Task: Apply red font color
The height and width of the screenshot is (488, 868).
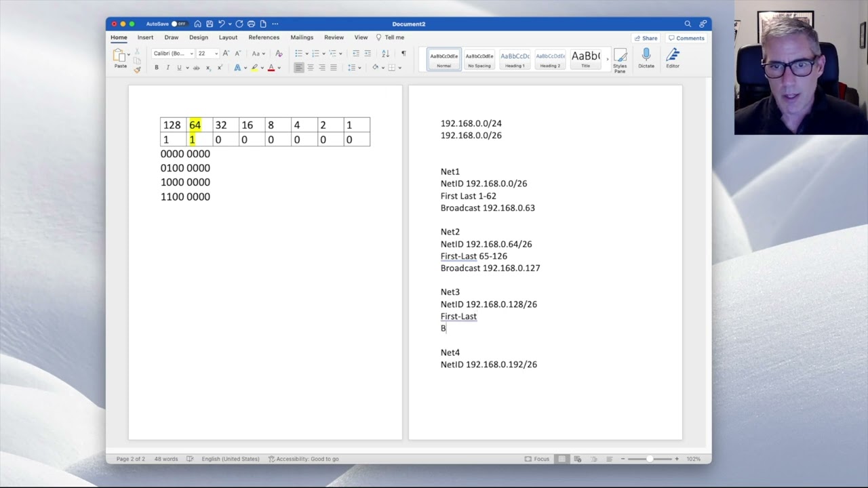Action: coord(271,68)
